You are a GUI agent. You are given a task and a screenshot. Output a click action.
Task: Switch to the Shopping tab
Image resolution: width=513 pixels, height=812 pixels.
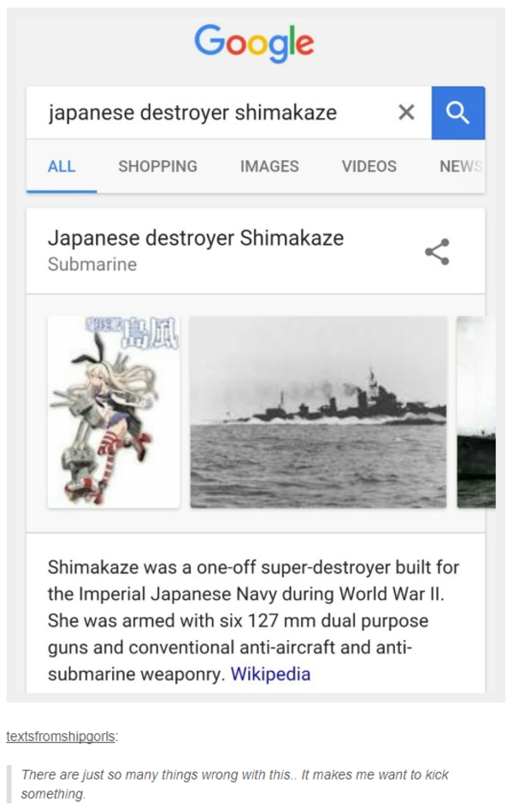click(x=158, y=166)
